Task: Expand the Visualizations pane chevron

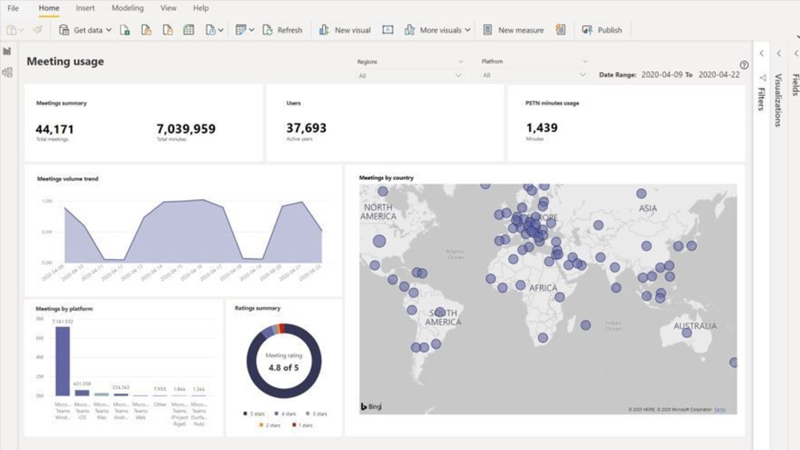Action: click(x=779, y=54)
